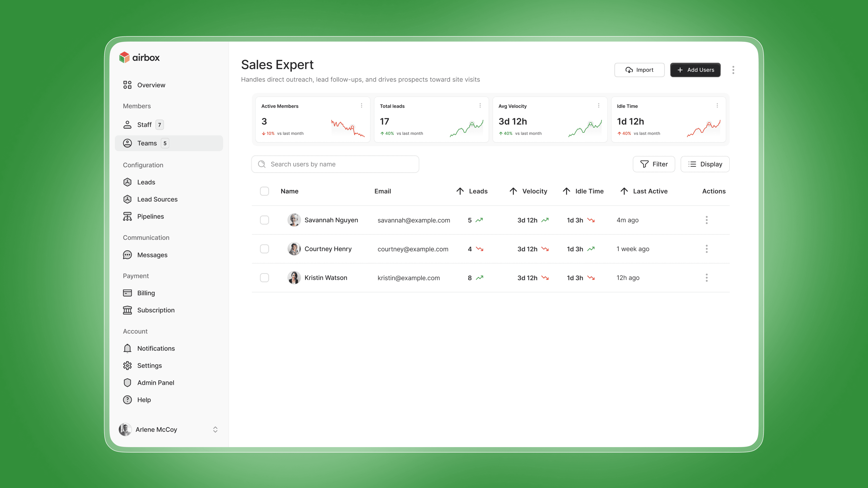Click the Import button
Viewport: 868px width, 488px height.
click(x=639, y=70)
